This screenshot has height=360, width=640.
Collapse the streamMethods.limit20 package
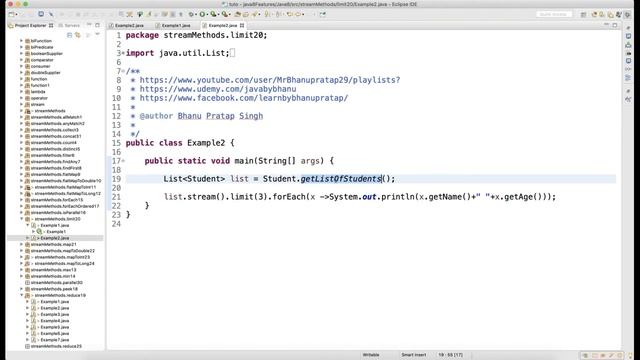tap(21, 219)
